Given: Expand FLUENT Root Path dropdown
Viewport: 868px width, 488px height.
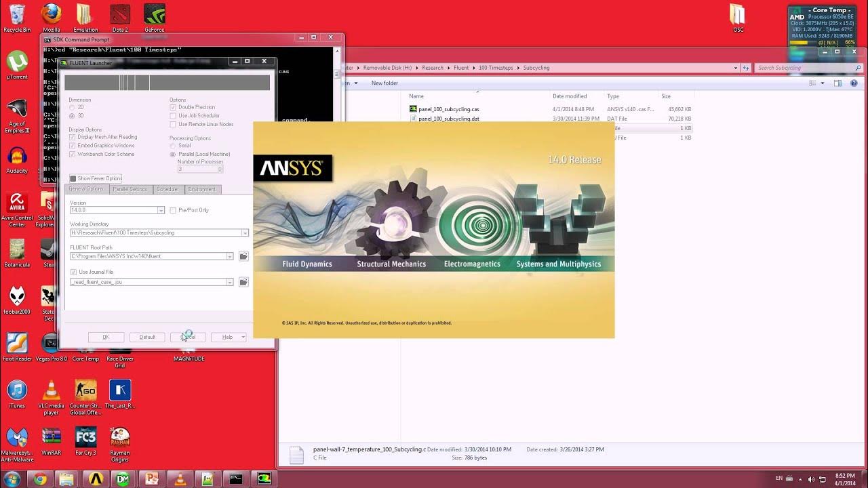Looking at the screenshot, I should [230, 256].
